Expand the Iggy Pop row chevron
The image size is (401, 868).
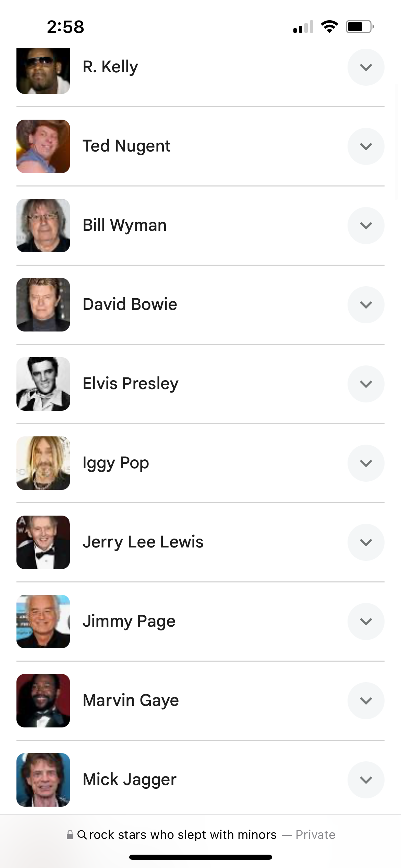[x=366, y=463]
